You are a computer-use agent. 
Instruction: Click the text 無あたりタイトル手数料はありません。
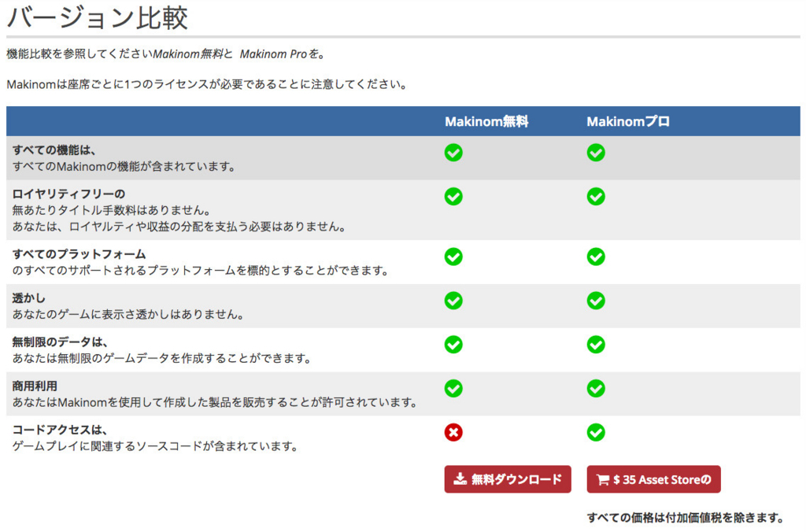tap(112, 210)
